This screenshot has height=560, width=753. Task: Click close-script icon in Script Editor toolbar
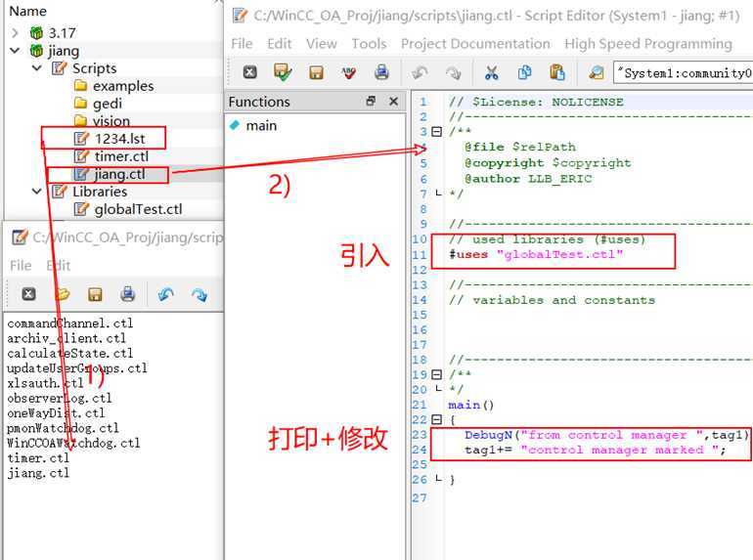point(249,72)
